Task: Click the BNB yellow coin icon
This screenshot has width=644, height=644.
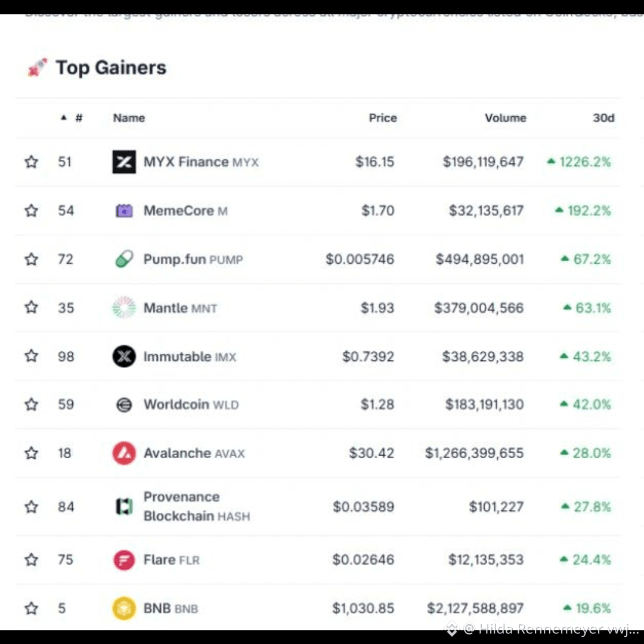Action: 124,608
